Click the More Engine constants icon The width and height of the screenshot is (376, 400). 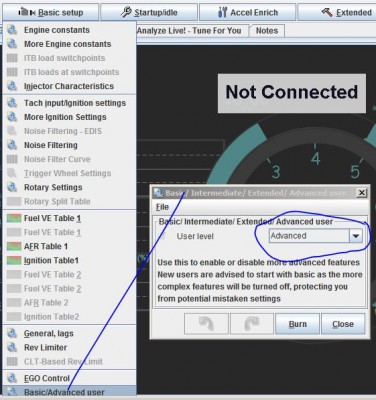(12, 44)
